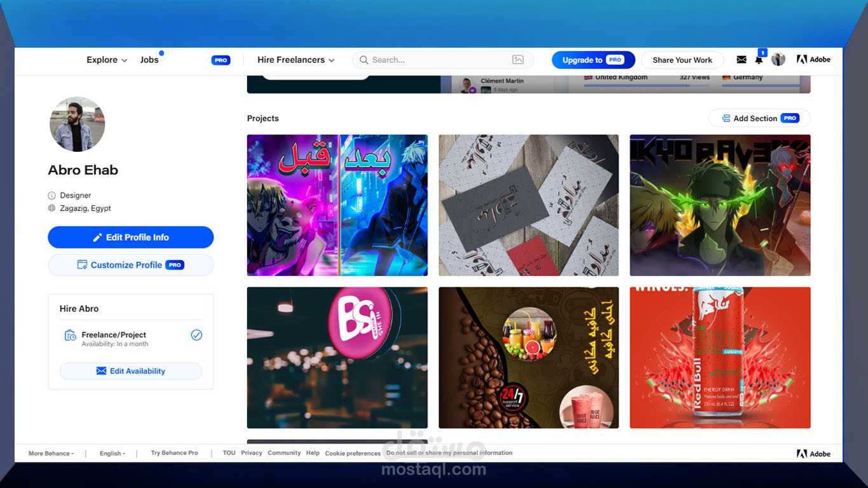Click Share Your Work button
The height and width of the screenshot is (488, 868).
[x=682, y=60]
